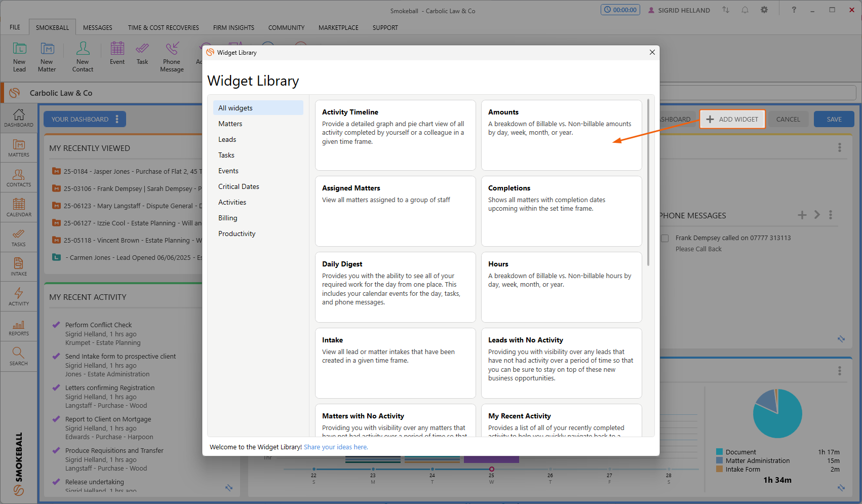Switch to the Firm Insights tab

click(x=233, y=27)
